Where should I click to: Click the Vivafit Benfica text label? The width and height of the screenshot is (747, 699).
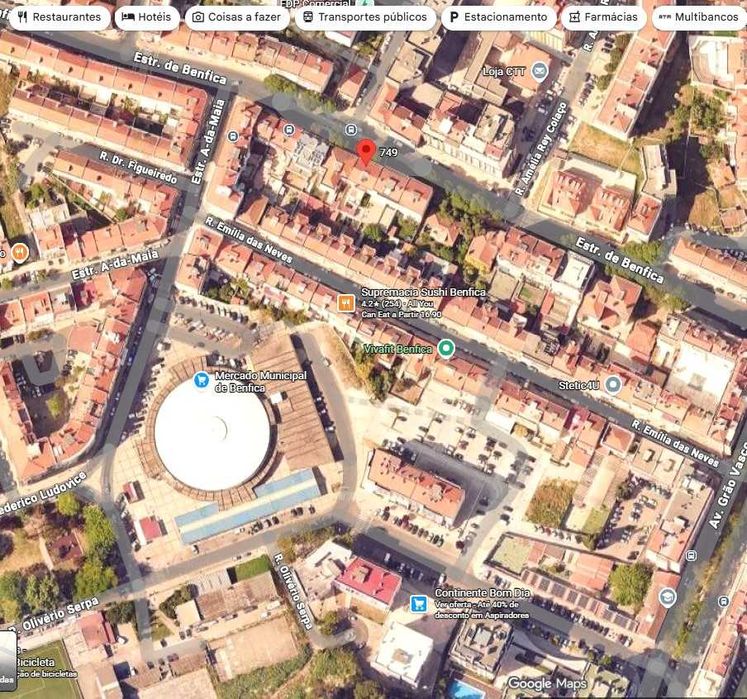398,349
